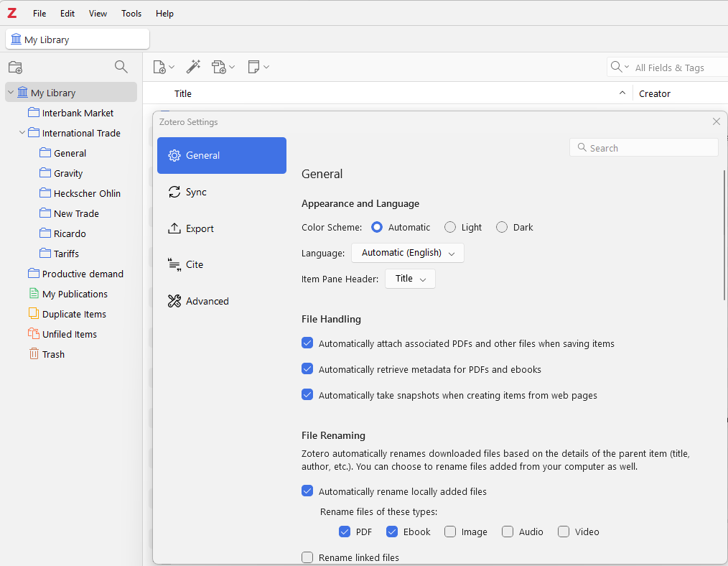This screenshot has width=728, height=566.
Task: Click Add Item by Identifier wand
Action: (193, 67)
